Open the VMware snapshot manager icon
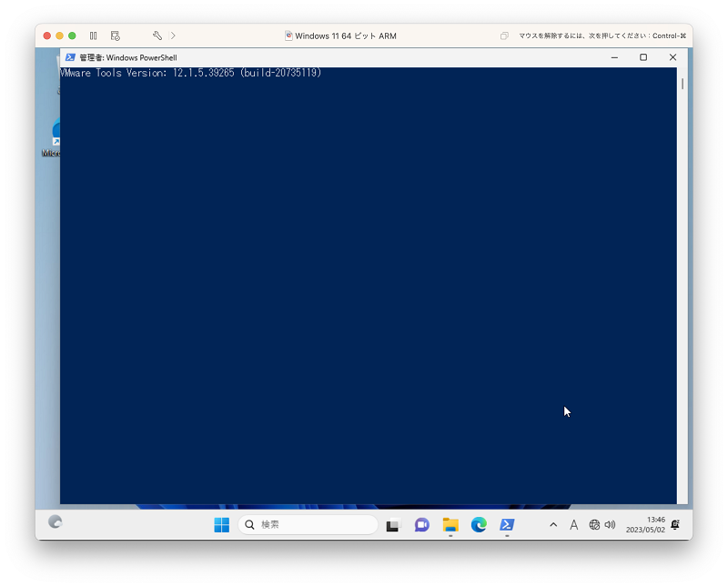This screenshot has height=587, width=728. pyautogui.click(x=116, y=35)
